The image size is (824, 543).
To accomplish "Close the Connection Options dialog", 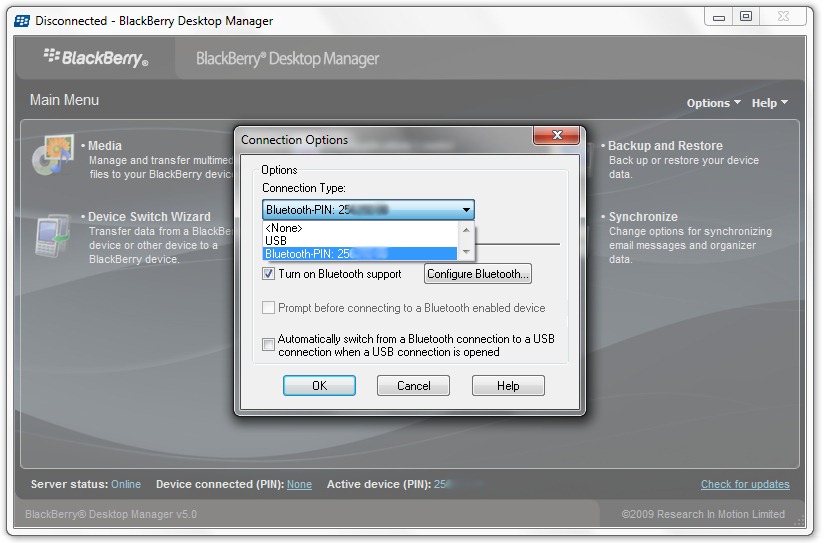I will (x=557, y=137).
